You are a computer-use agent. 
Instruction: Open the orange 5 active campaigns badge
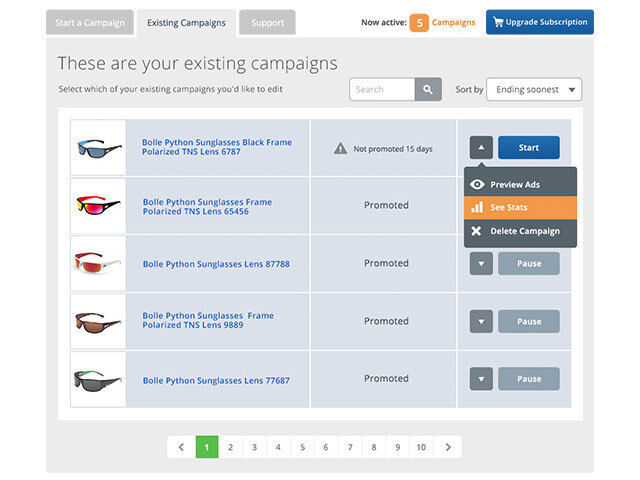pyautogui.click(x=419, y=22)
